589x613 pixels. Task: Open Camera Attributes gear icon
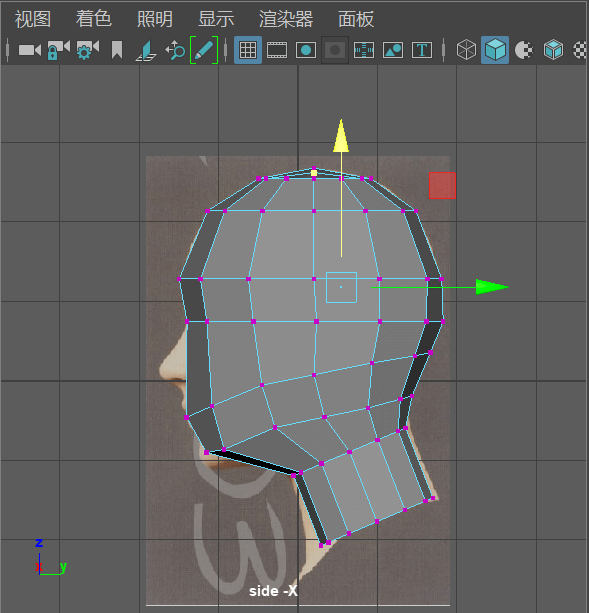click(x=88, y=50)
